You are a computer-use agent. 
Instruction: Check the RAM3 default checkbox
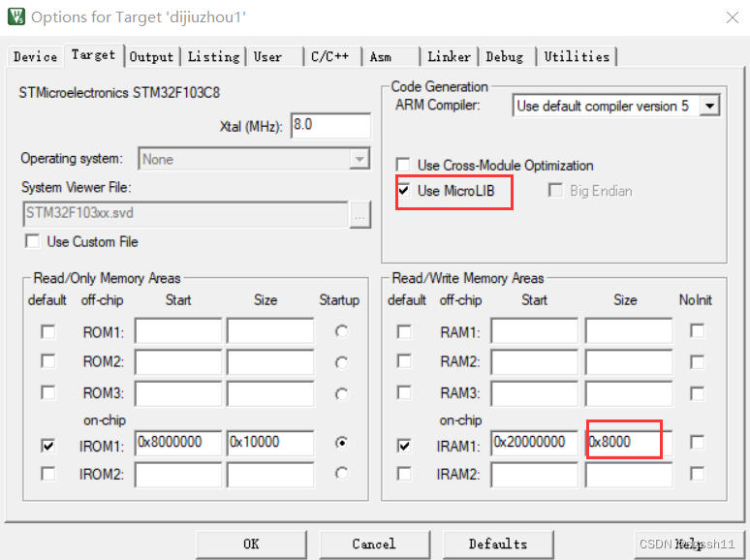point(404,392)
